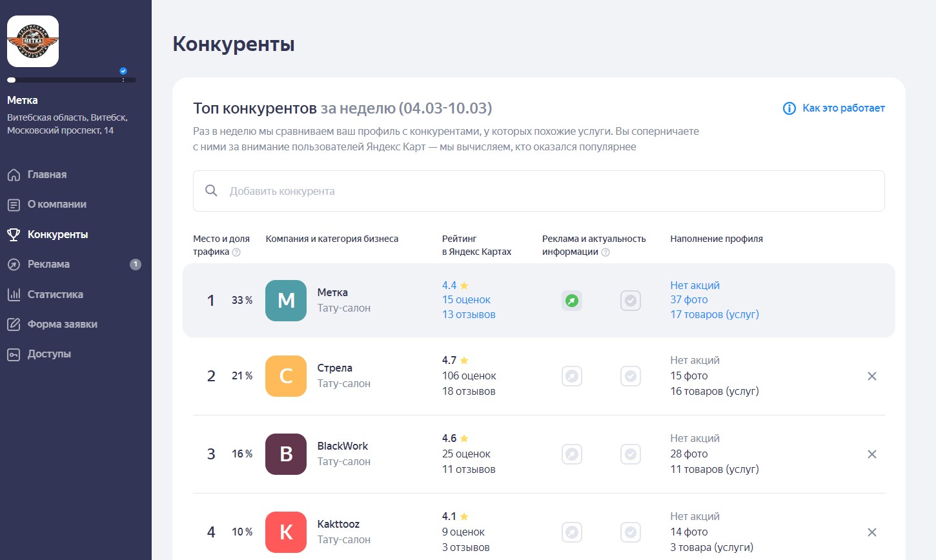Click the BlackWork avatar with letter B
The height and width of the screenshot is (560, 936).
(x=286, y=454)
